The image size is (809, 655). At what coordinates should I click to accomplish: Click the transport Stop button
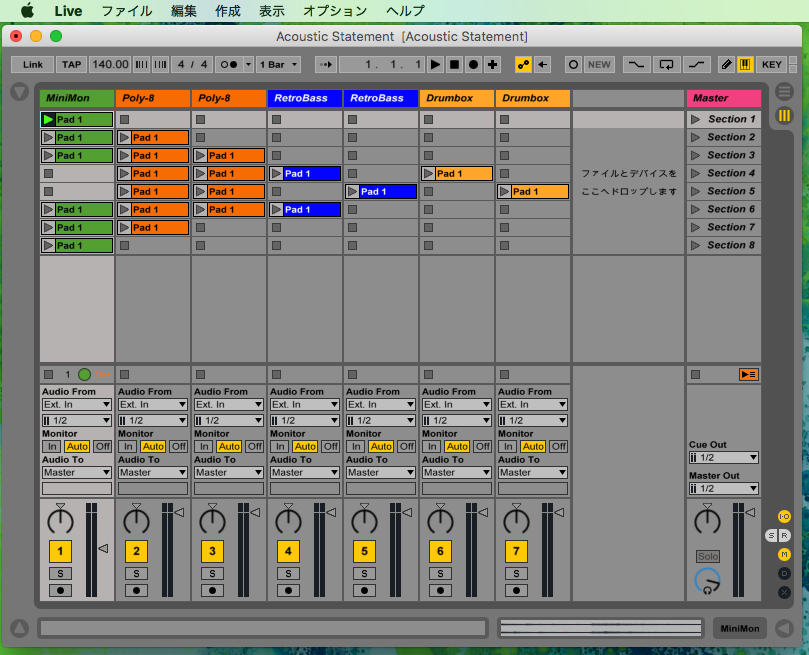[455, 64]
